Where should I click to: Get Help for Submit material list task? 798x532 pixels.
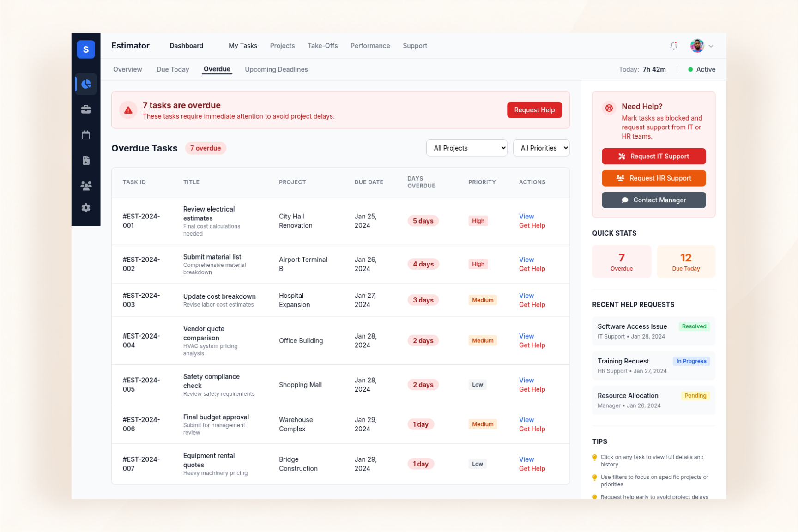(532, 269)
